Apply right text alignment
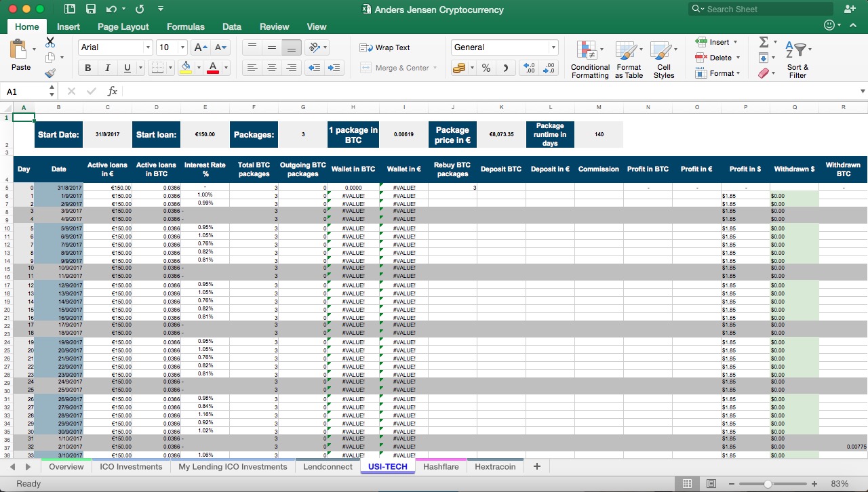Screen dimensions: 868x492 (x=292, y=68)
